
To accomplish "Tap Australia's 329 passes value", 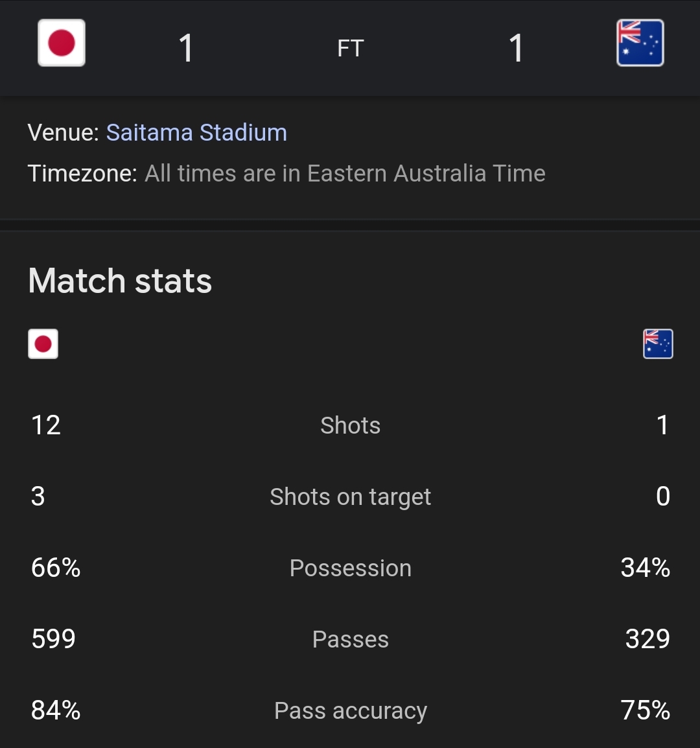I will (647, 639).
